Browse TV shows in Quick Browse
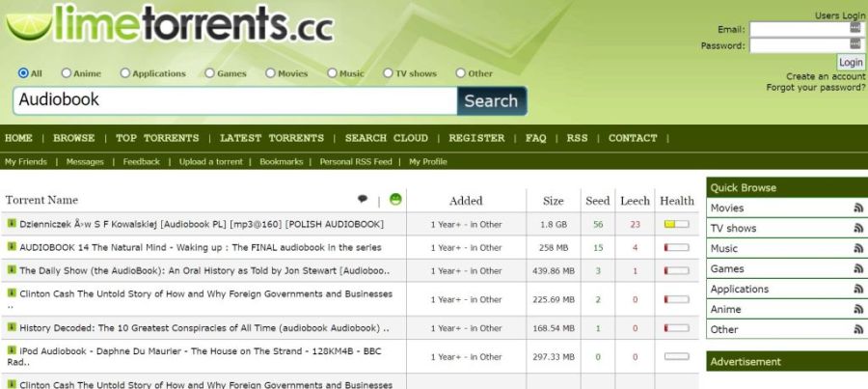Image resolution: width=868 pixels, height=389 pixels. click(734, 229)
